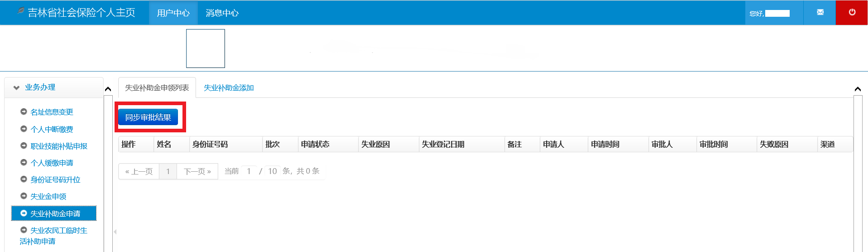The image size is (868, 252).
Task: Click the sidebar scroll-up chevron
Action: coord(108,89)
